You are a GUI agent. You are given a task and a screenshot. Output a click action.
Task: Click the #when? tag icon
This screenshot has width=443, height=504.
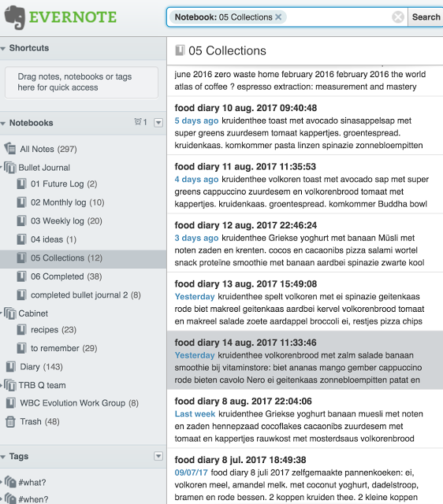coord(10,498)
